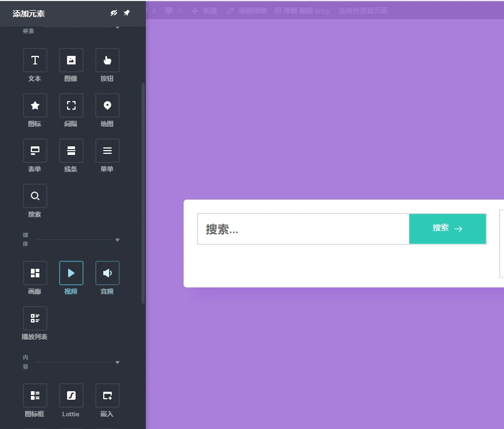
Task: Insert the 嵌入 (Embed) element
Action: pos(107,395)
